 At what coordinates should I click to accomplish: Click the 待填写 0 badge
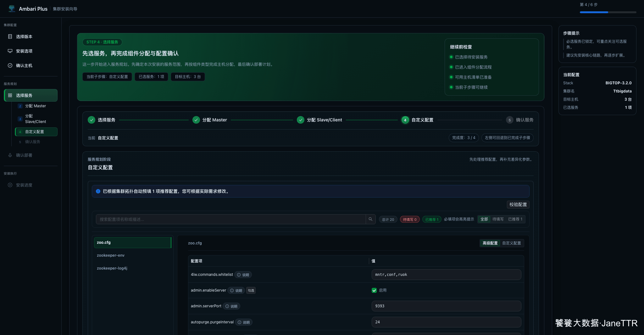[x=410, y=219]
